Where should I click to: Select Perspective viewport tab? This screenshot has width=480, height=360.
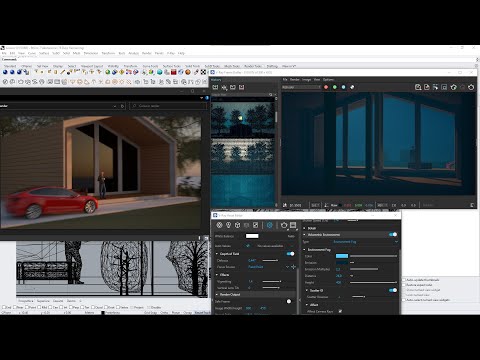(26, 301)
